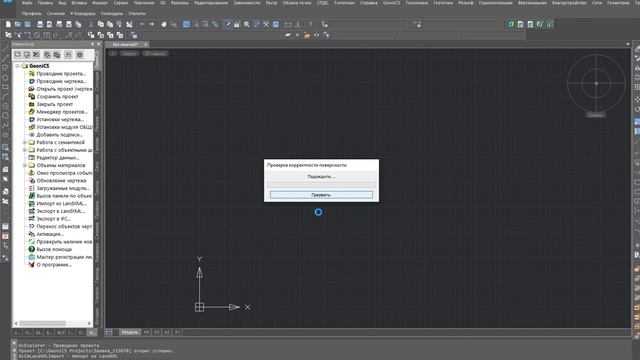Viewport: 640px width, 360px height.
Task: Open the Коридоры menu
Action: (84, 13)
